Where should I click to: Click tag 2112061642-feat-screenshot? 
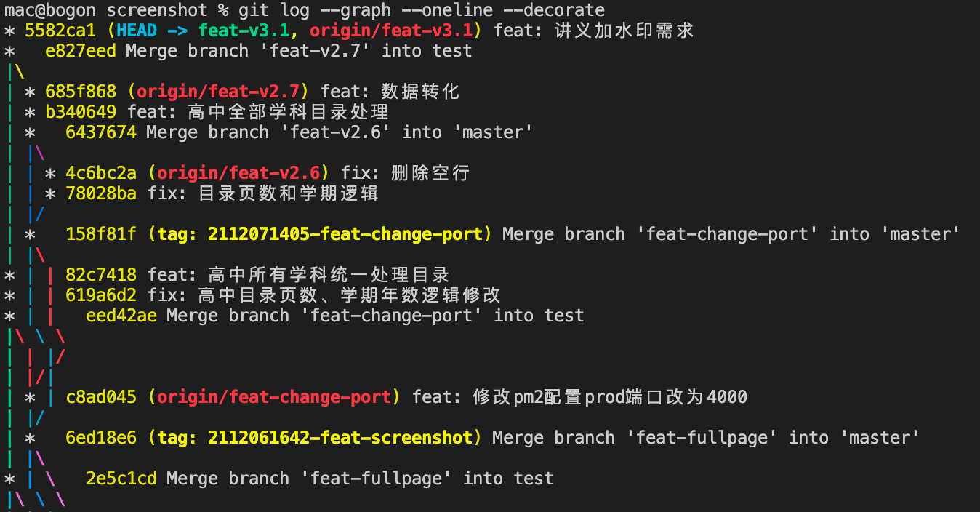point(340,438)
